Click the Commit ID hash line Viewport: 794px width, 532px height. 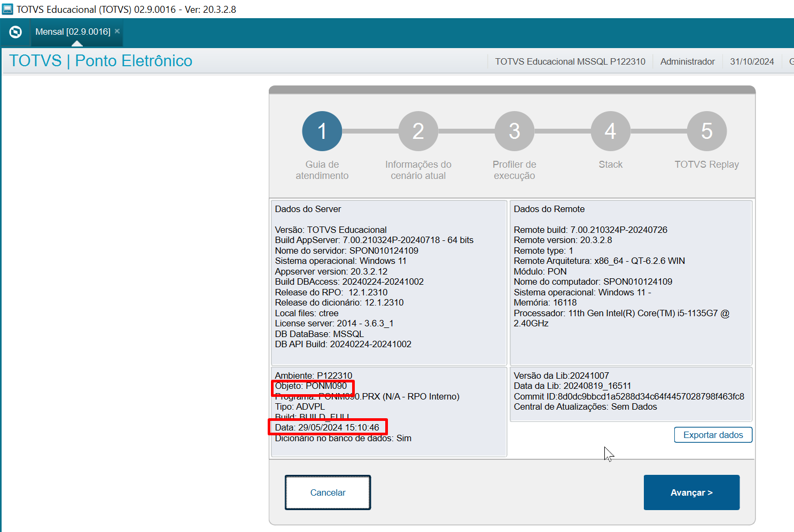click(629, 396)
